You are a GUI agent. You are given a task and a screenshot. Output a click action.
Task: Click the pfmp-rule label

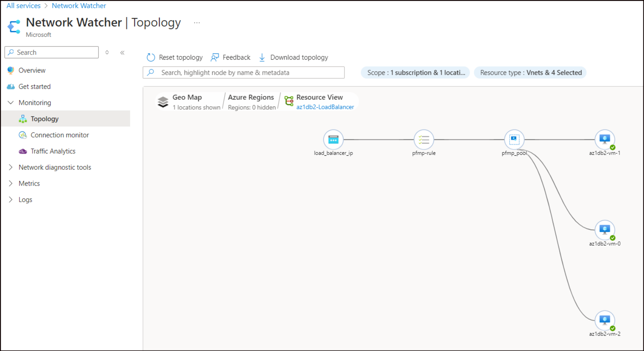click(424, 153)
